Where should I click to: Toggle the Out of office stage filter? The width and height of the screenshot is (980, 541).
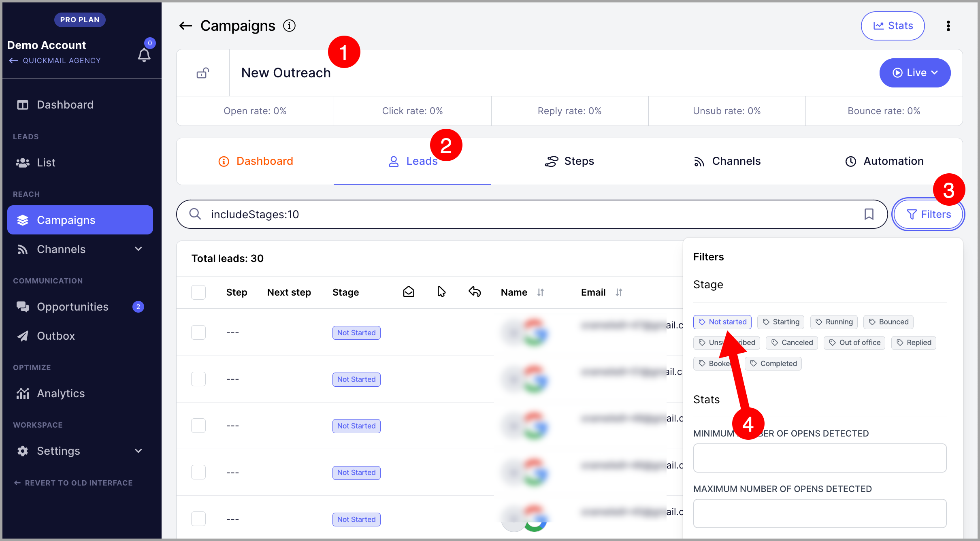coord(854,343)
